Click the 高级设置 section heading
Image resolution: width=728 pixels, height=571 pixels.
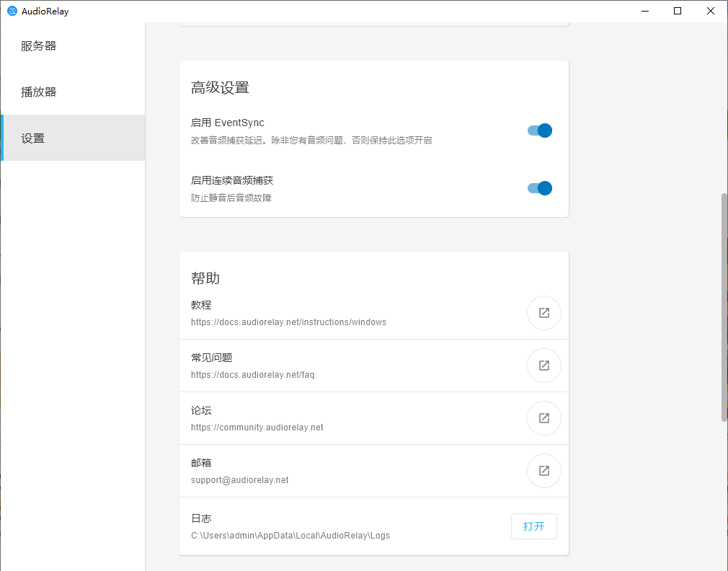tap(220, 88)
